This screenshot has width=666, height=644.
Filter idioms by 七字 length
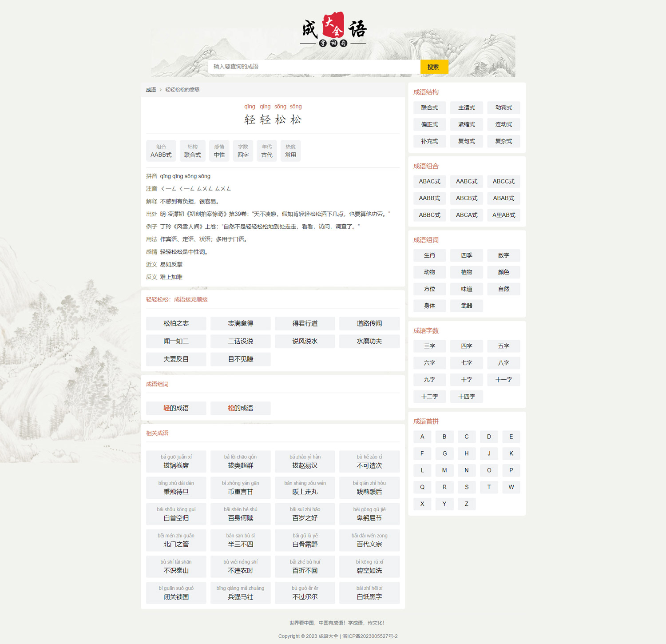point(466,363)
